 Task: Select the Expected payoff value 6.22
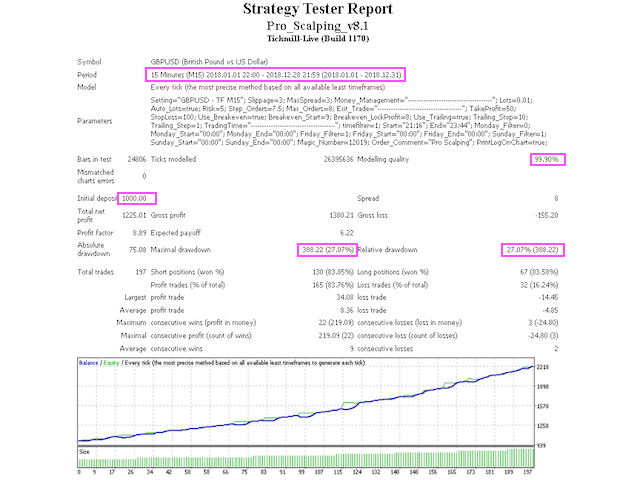(347, 233)
